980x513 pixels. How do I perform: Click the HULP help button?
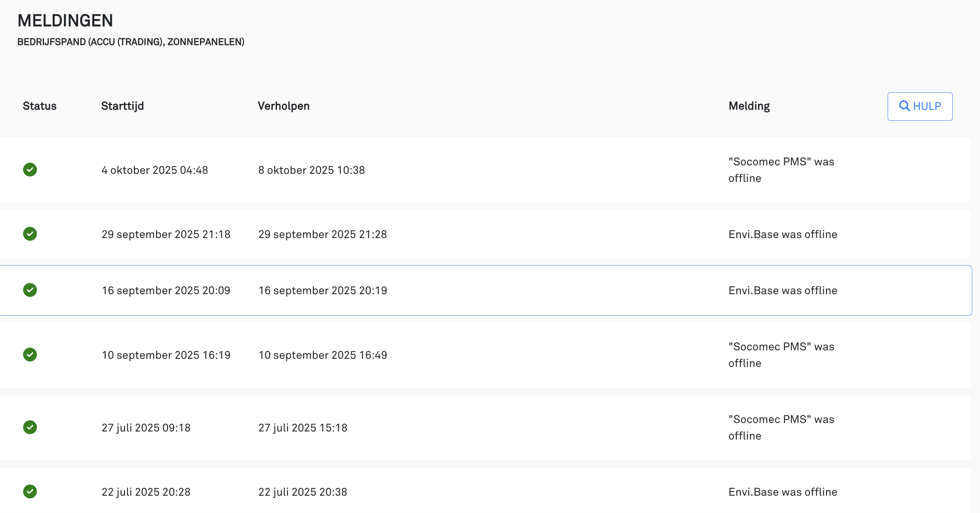(920, 106)
